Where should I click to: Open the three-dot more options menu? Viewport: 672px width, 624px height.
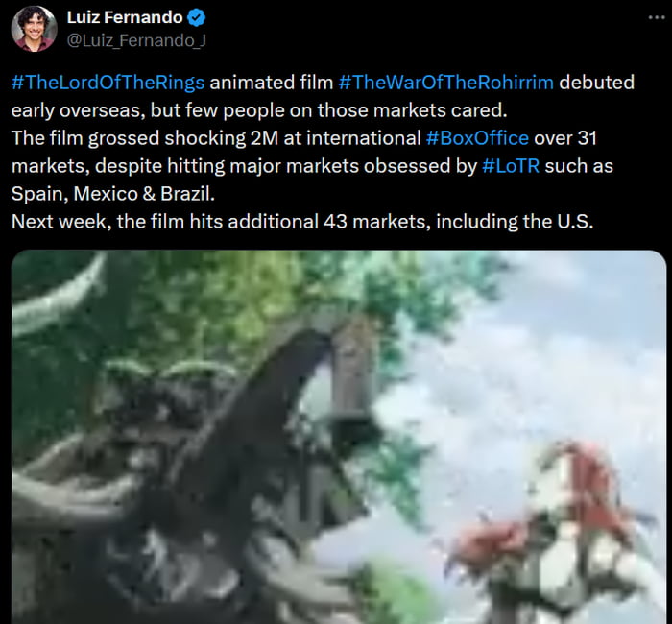(x=656, y=17)
